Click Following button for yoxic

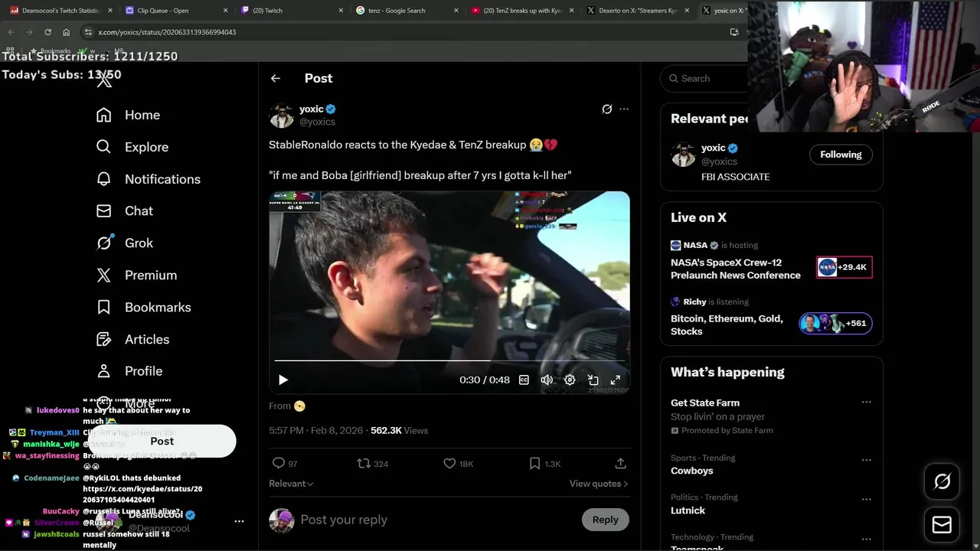[x=841, y=155]
